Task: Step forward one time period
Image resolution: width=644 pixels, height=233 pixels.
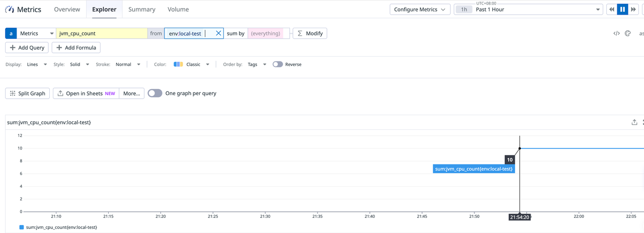Action: 633,10
